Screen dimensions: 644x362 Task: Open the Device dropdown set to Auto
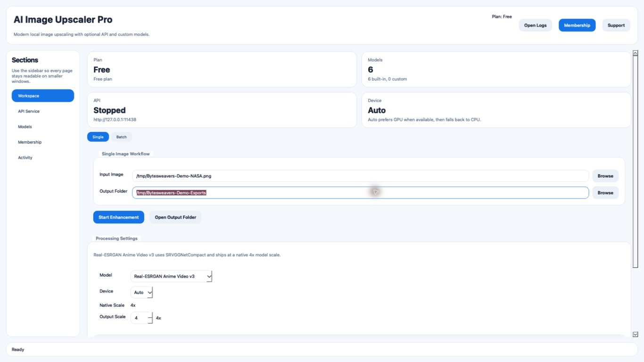click(142, 292)
